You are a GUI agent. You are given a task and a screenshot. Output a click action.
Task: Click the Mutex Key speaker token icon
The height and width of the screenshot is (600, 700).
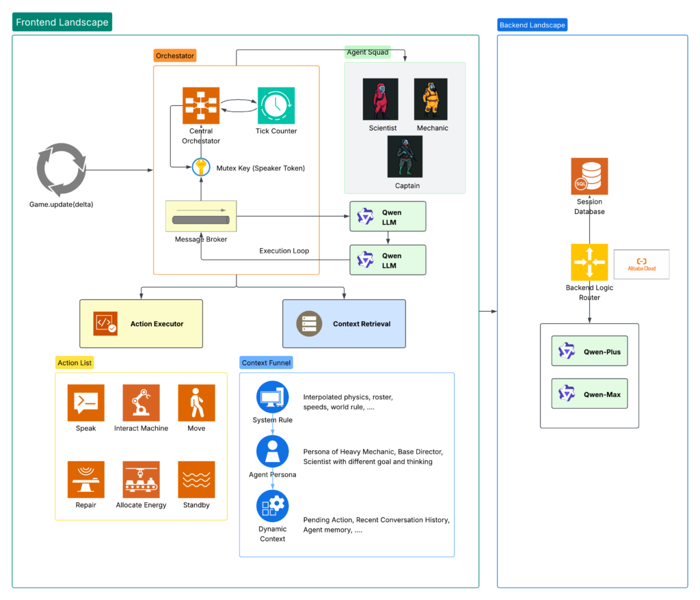point(201,167)
